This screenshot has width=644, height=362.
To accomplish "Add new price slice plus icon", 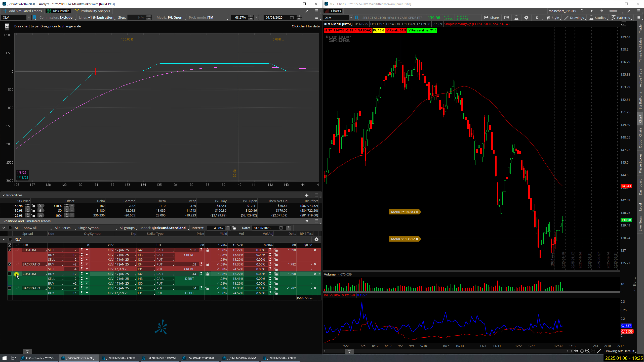I will pyautogui.click(x=307, y=195).
